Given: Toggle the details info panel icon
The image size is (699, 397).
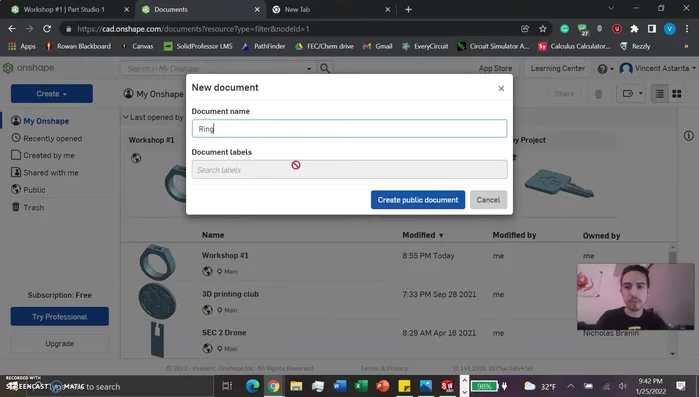Looking at the screenshot, I should (x=689, y=135).
